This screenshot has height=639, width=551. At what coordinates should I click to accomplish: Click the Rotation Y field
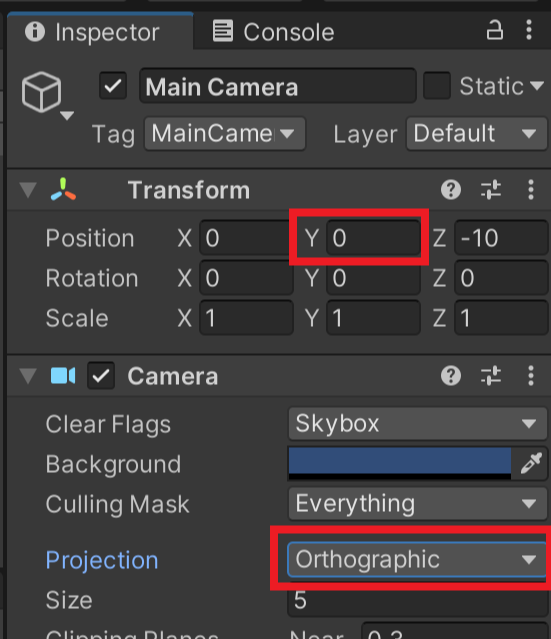coord(373,278)
